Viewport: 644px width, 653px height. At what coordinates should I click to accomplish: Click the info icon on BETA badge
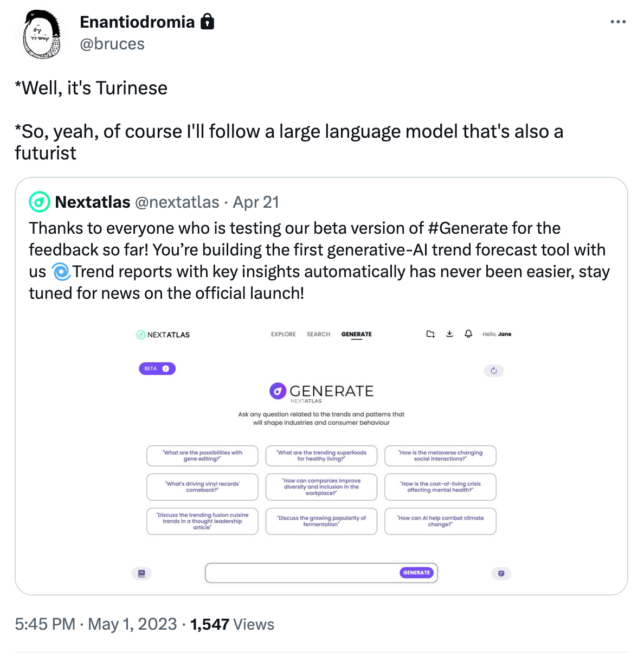(x=166, y=369)
